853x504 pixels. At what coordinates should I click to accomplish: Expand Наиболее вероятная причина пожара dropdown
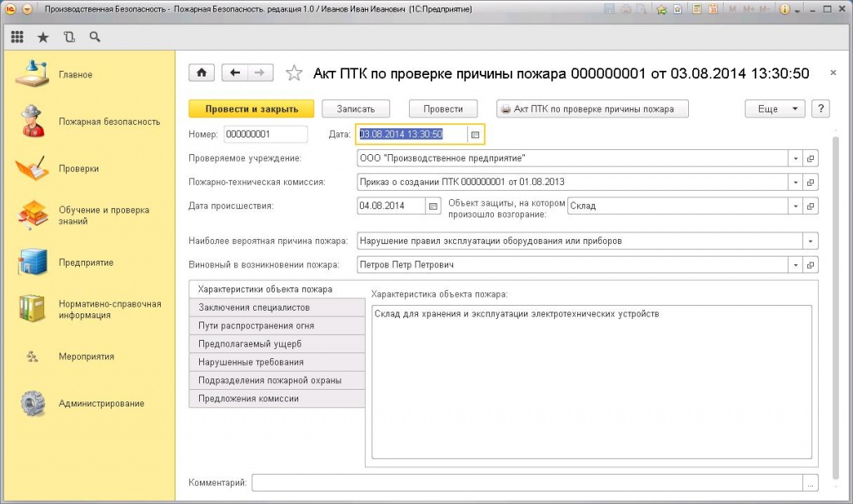(x=810, y=242)
